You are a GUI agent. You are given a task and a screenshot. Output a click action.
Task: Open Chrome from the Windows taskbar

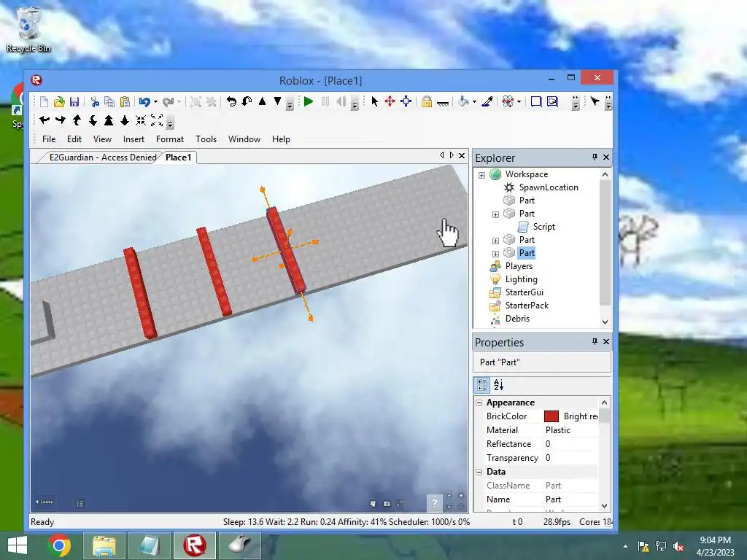[59, 545]
